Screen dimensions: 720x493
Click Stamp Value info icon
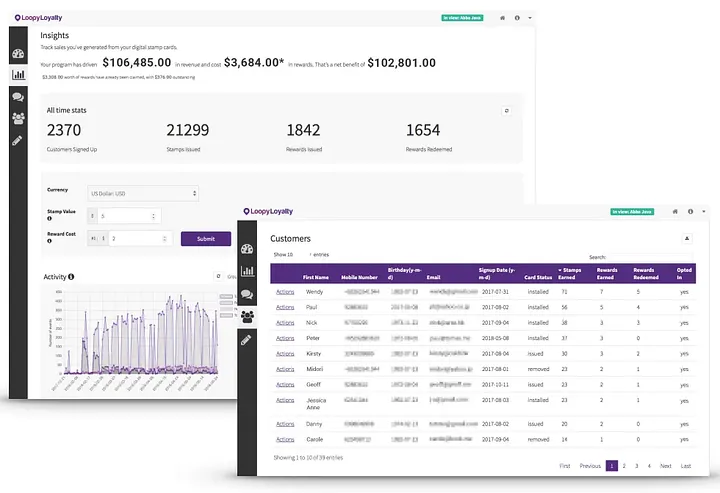50,218
